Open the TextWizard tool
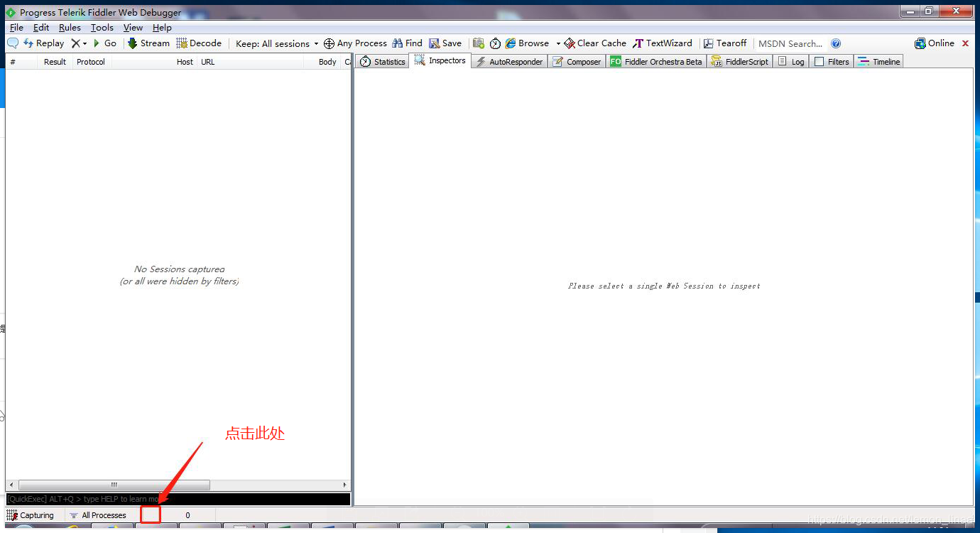Image resolution: width=980 pixels, height=533 pixels. (x=662, y=43)
